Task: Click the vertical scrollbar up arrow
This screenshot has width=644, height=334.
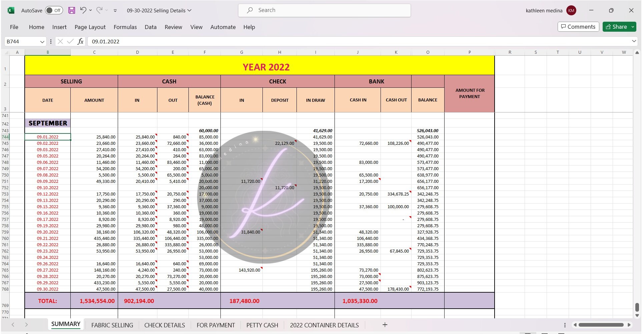Action: [637, 52]
